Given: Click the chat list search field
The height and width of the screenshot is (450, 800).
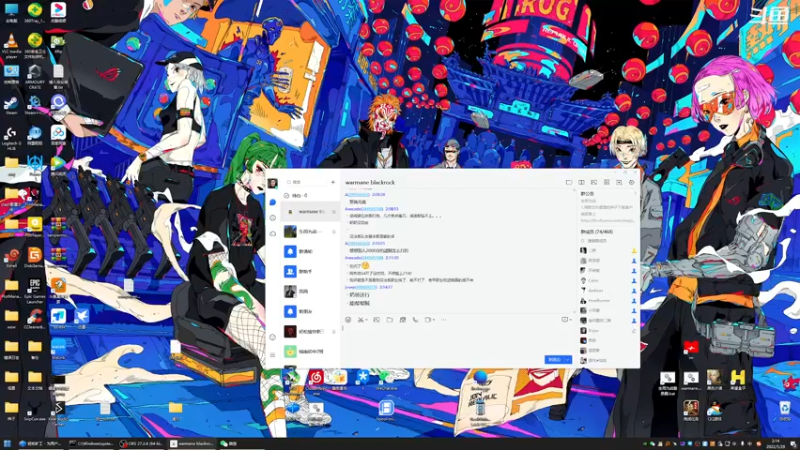Looking at the screenshot, I should click(x=306, y=182).
